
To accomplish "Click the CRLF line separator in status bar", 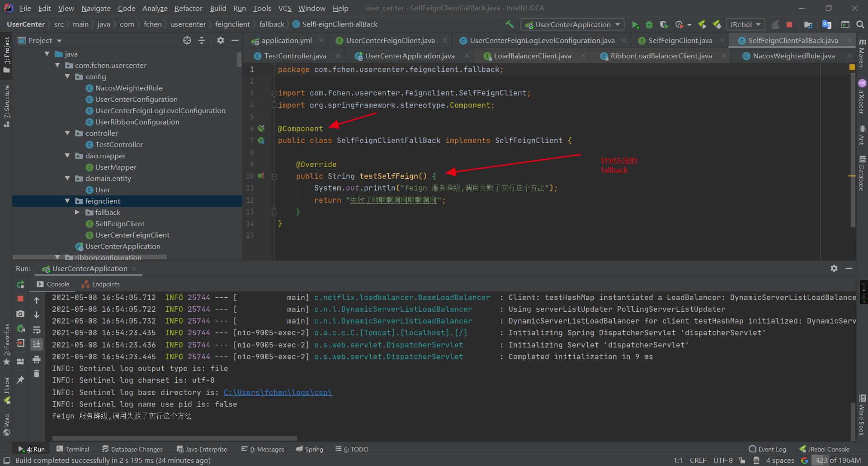I will pyautogui.click(x=698, y=460).
